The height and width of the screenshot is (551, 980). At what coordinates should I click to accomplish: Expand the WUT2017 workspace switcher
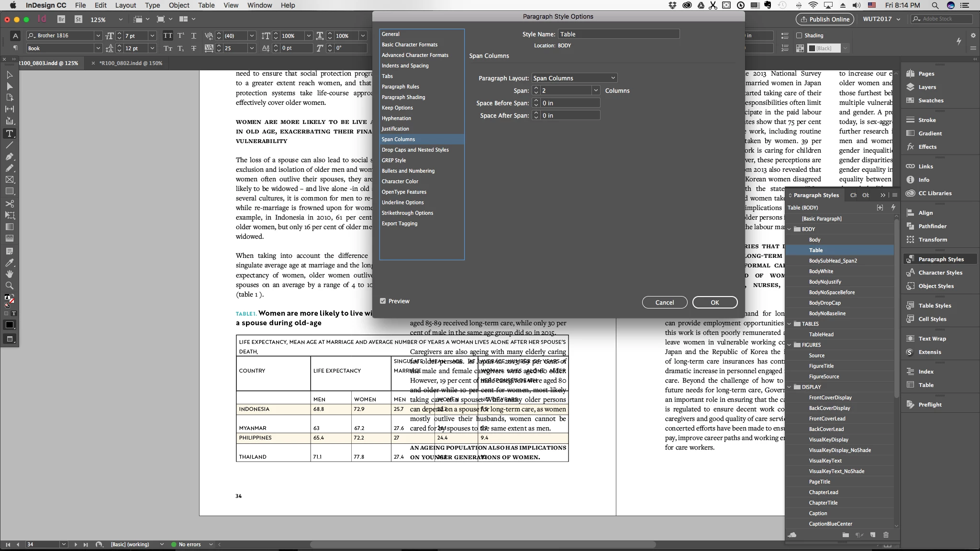(x=881, y=19)
